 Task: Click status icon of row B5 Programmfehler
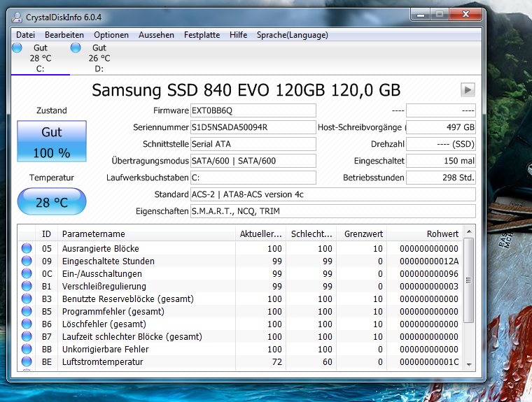click(x=27, y=311)
